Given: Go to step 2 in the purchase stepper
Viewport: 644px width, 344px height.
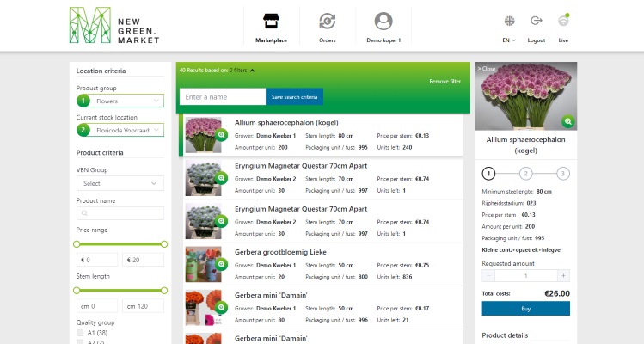Looking at the screenshot, I should pyautogui.click(x=525, y=174).
